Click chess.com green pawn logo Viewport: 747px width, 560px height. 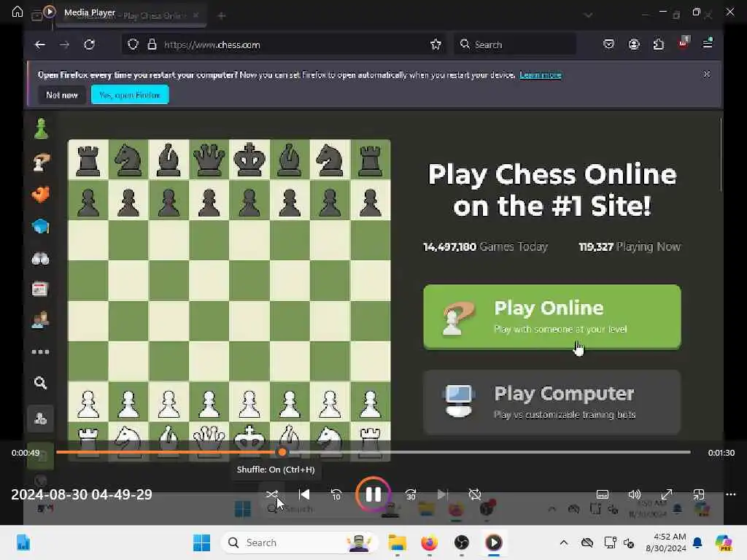click(x=41, y=128)
